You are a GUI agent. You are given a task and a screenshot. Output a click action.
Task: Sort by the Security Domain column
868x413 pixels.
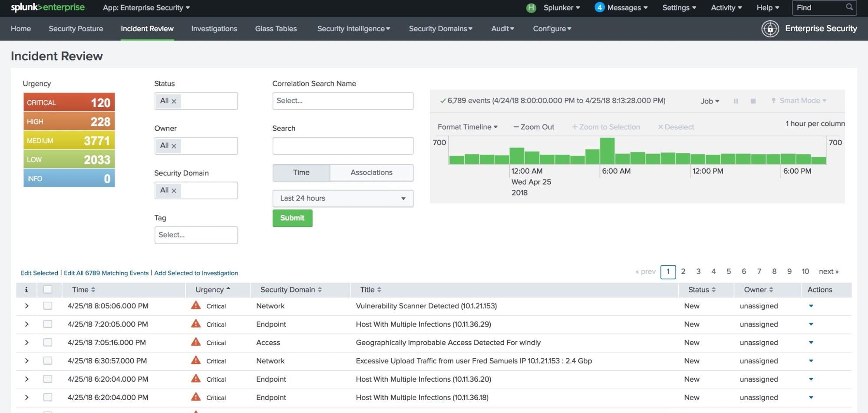[x=291, y=290]
